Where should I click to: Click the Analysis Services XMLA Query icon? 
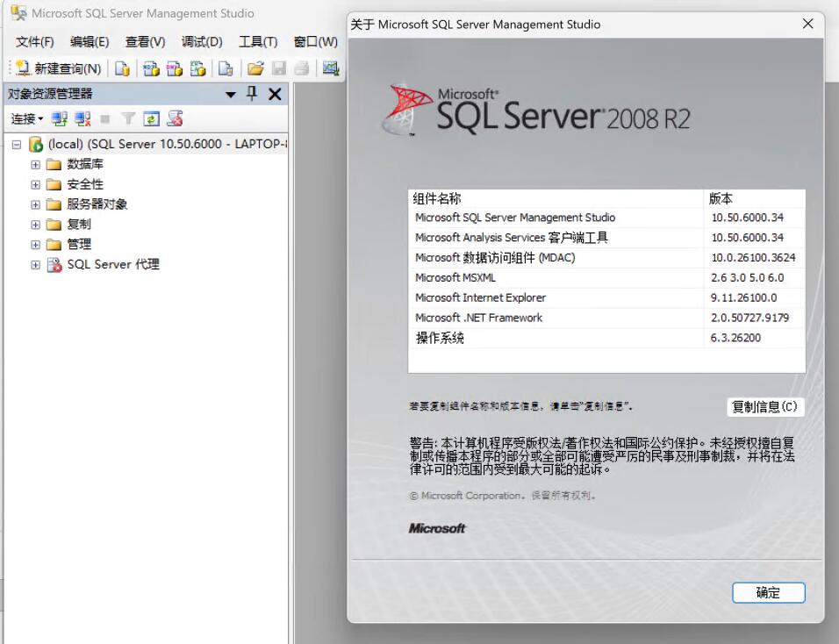[198, 68]
